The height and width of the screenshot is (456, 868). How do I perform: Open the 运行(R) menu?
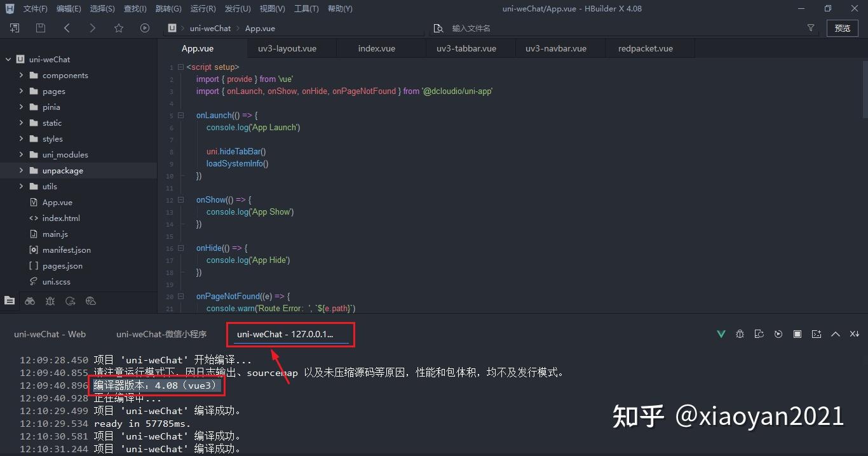pos(203,8)
